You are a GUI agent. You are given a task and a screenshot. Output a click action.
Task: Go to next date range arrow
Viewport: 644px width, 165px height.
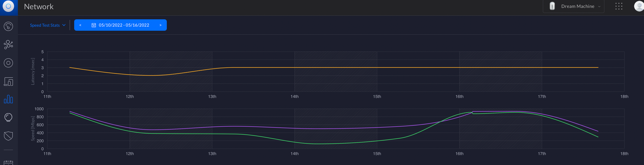click(x=160, y=25)
